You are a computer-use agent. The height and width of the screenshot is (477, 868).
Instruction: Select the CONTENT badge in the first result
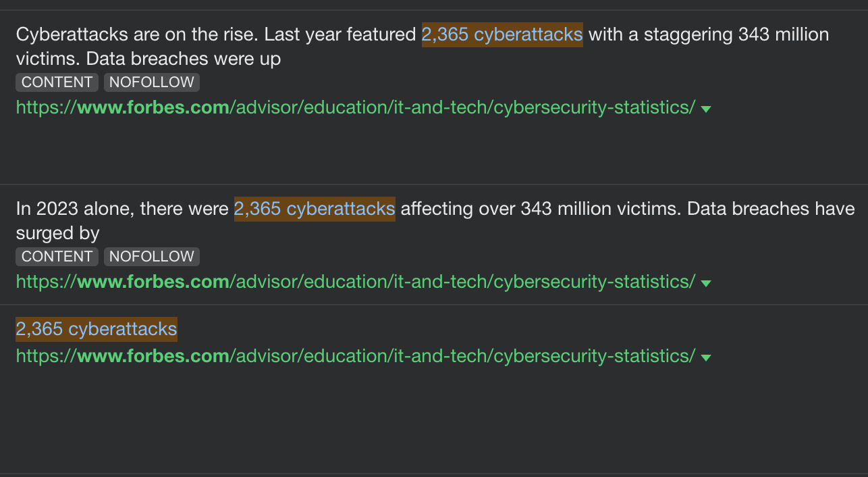[x=57, y=82]
